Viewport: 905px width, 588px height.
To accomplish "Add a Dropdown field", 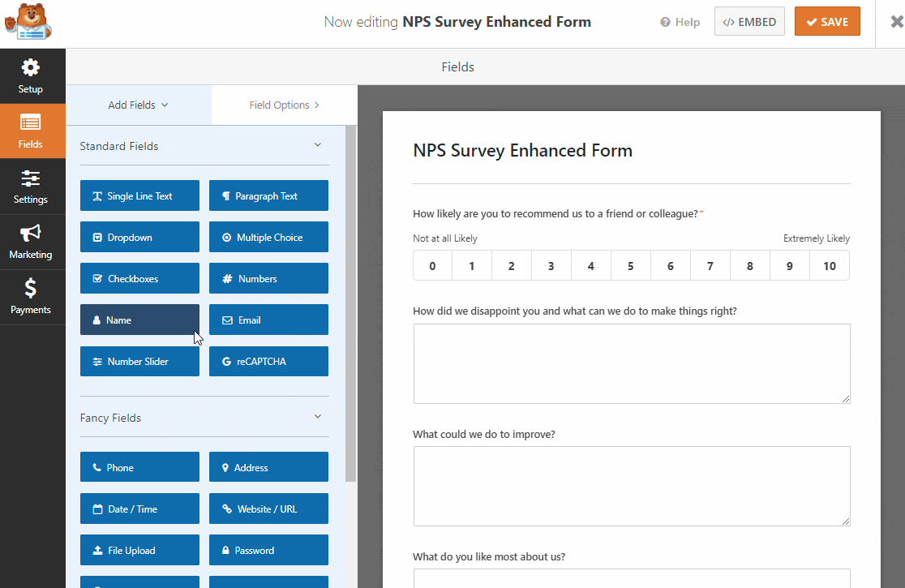I will pyautogui.click(x=139, y=237).
